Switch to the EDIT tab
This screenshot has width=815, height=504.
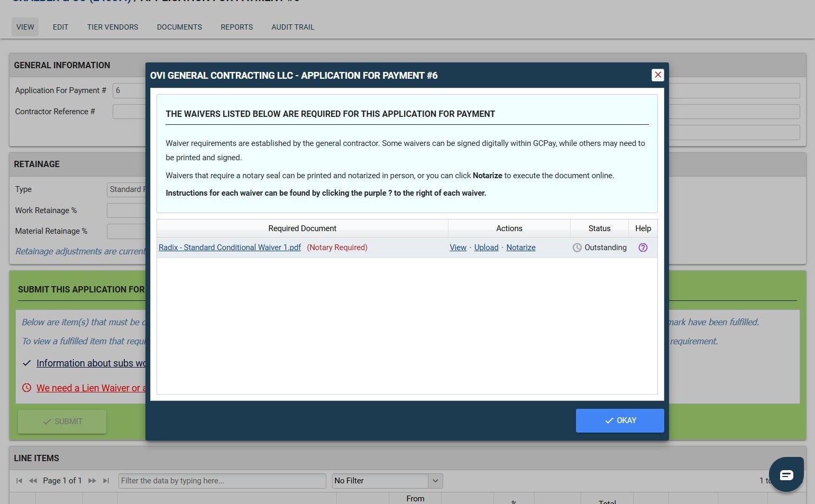pyautogui.click(x=60, y=27)
